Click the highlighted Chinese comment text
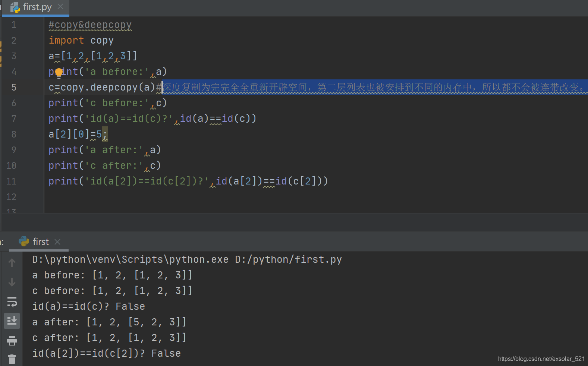Viewport: 588px width, 366px height. coord(374,87)
